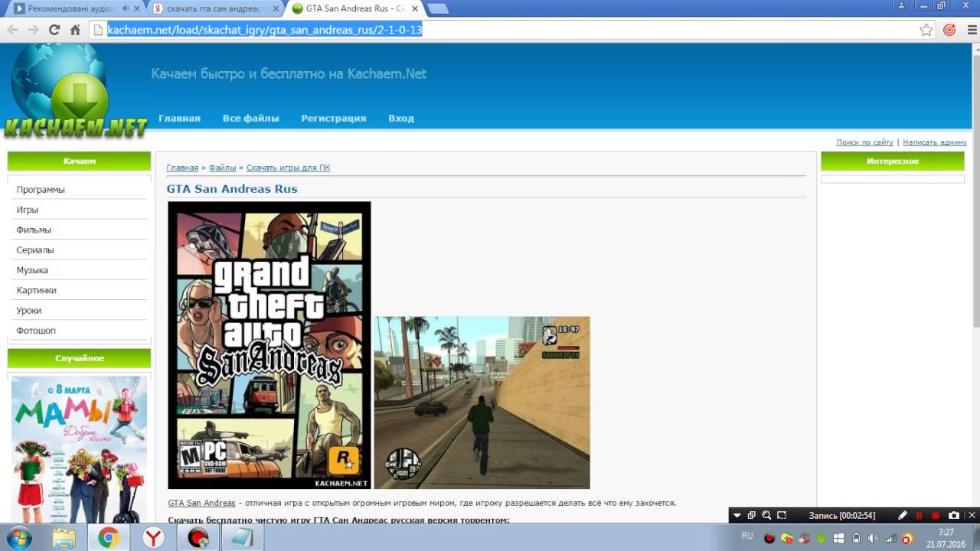Click the GTA gameplay screenshot image
Image resolution: width=980 pixels, height=551 pixels.
[482, 403]
